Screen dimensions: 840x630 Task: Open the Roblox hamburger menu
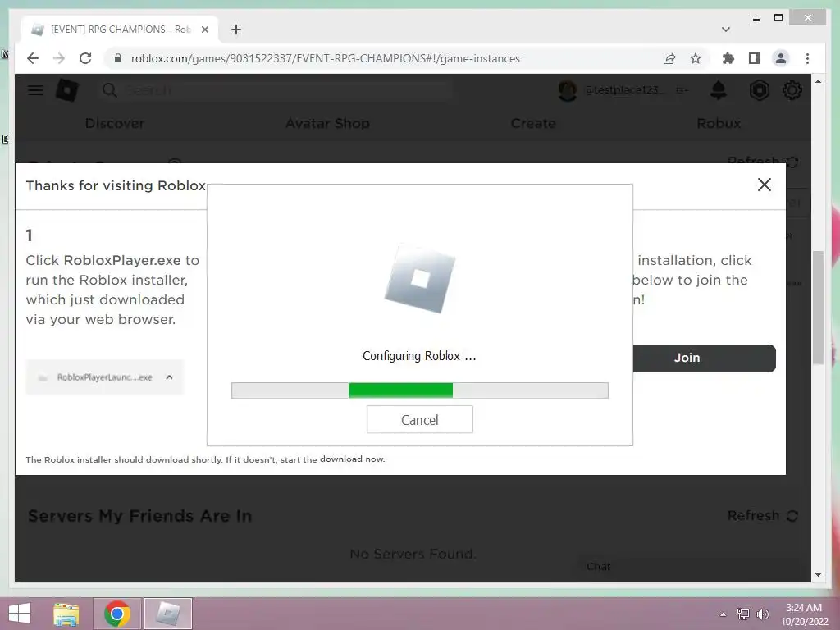[35, 90]
